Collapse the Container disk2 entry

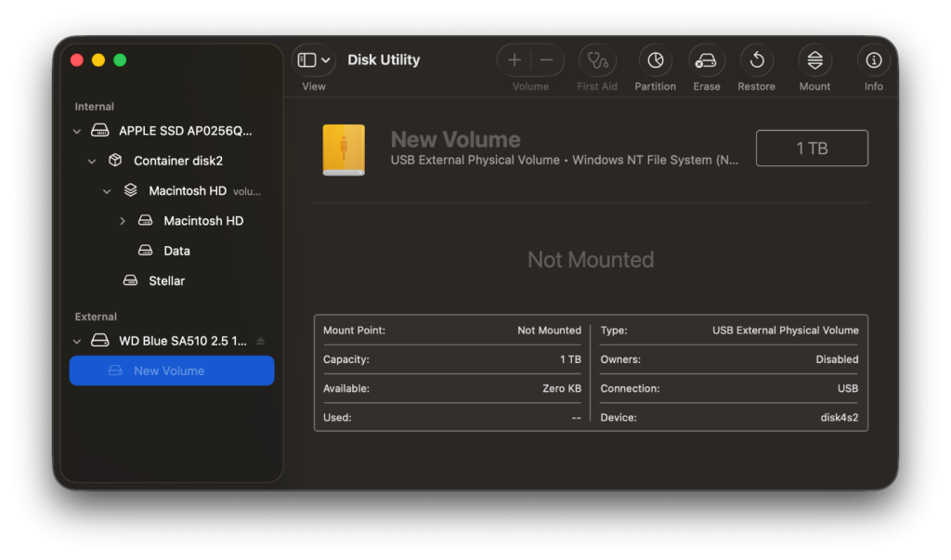point(92,162)
